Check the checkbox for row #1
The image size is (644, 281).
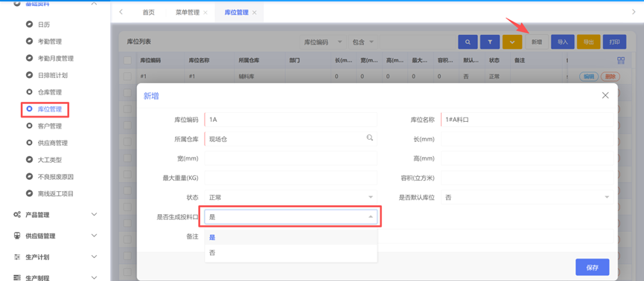(x=128, y=77)
